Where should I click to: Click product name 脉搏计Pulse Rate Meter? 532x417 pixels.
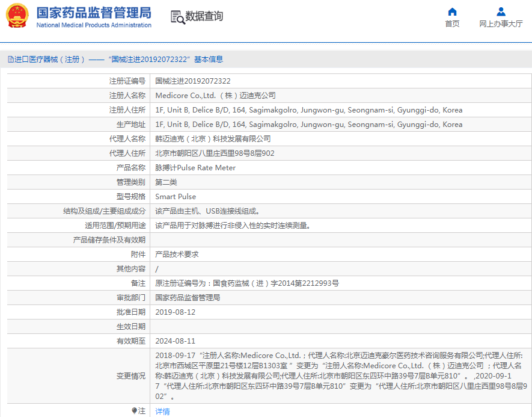(195, 168)
